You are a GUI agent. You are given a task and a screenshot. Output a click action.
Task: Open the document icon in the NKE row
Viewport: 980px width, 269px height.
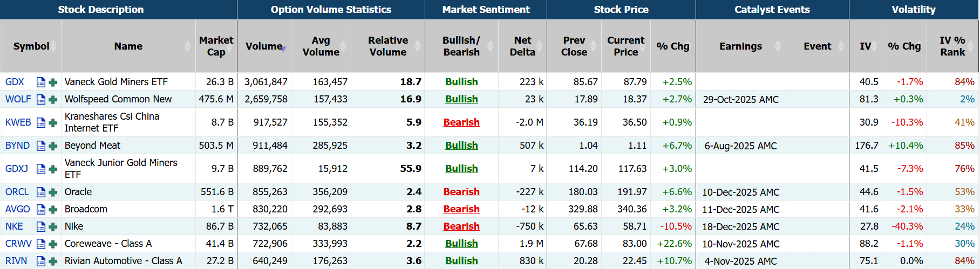[x=41, y=227]
